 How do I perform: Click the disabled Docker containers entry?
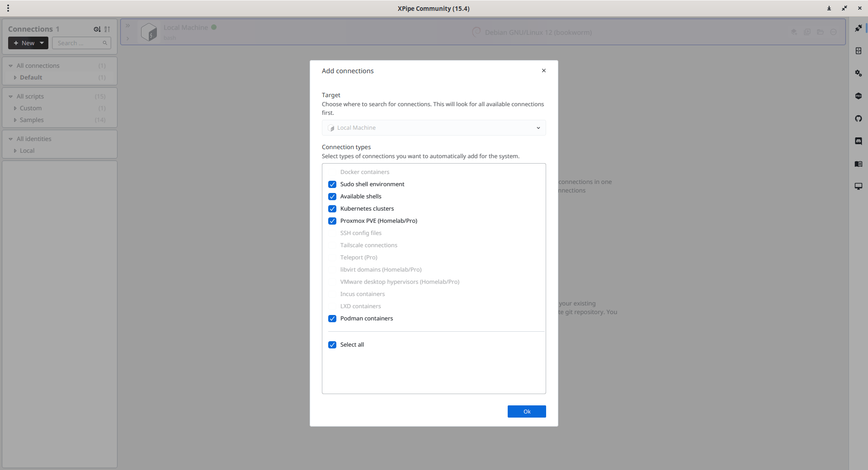(364, 172)
